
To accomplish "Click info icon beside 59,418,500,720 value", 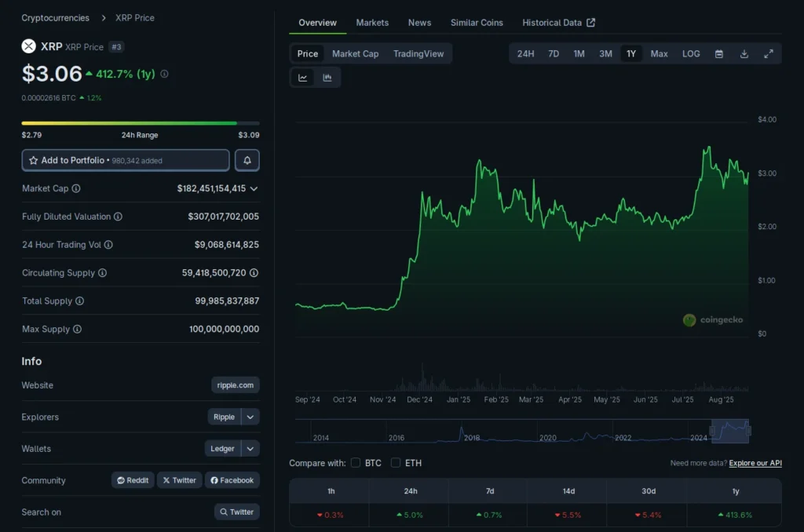I will 254,272.
